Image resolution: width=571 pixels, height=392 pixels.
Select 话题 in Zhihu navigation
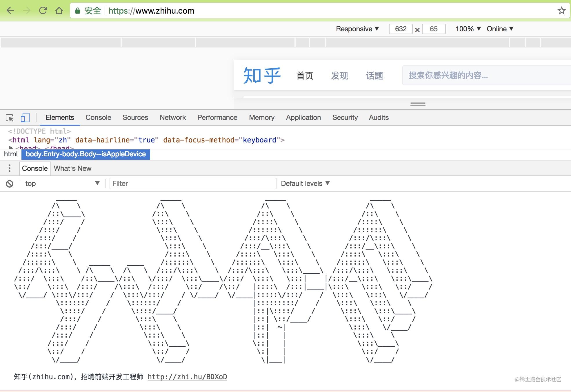[375, 76]
